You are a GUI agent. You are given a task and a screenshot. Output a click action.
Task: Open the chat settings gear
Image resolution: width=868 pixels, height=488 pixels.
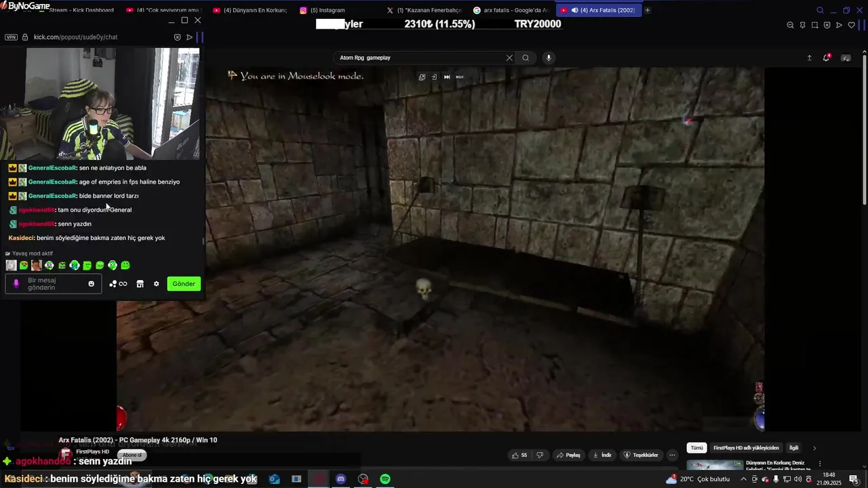point(156,284)
